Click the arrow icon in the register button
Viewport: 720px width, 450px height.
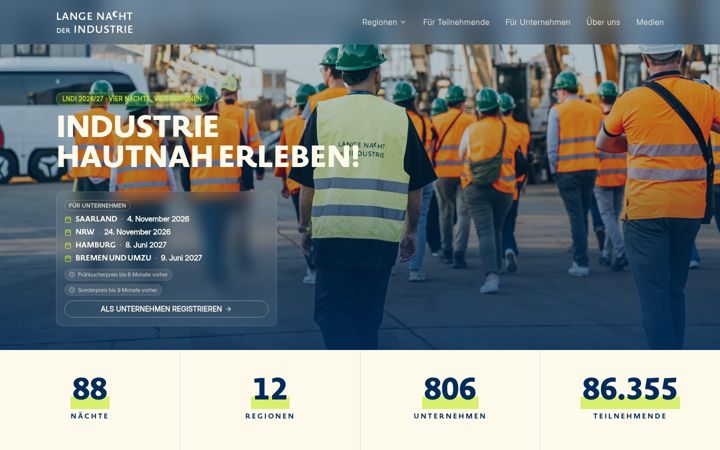coord(229,309)
